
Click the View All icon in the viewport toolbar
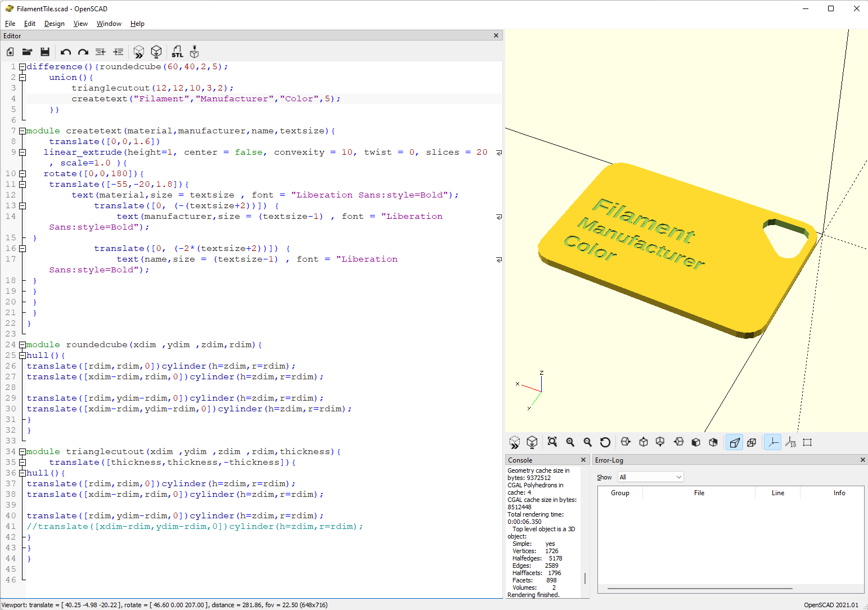[552, 442]
